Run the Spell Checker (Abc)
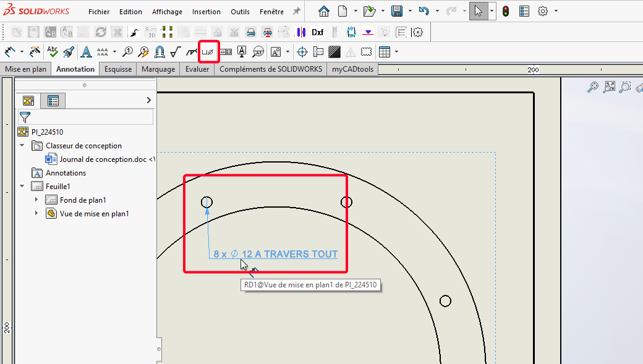The width and height of the screenshot is (643, 364). pos(52,52)
